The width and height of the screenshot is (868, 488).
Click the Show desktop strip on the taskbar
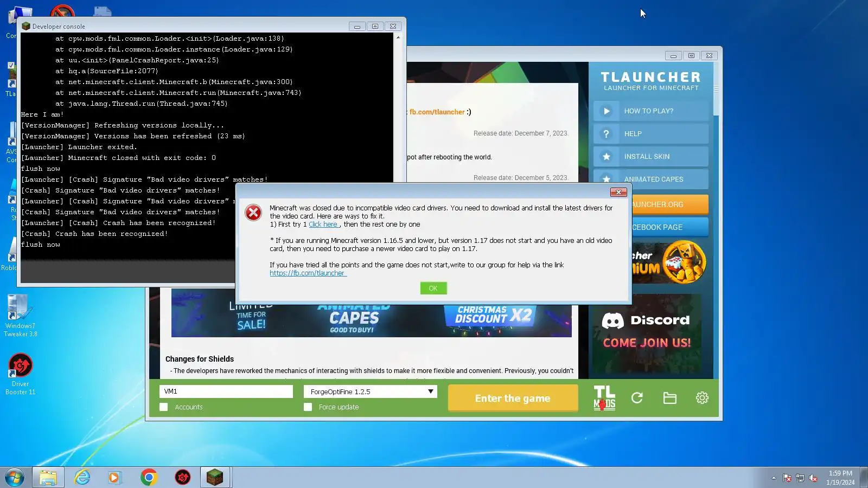[864, 477]
